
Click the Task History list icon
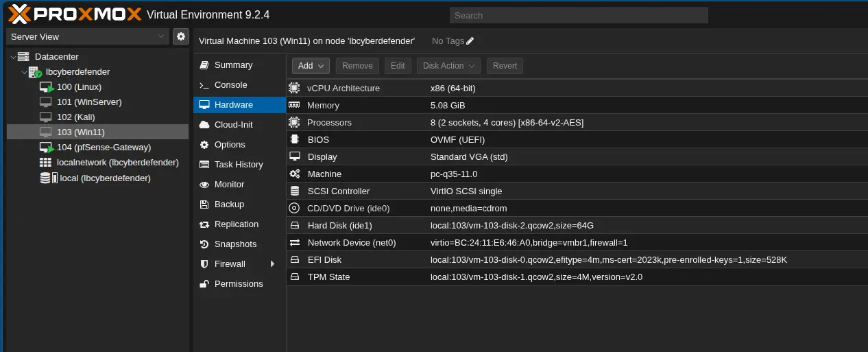(204, 165)
